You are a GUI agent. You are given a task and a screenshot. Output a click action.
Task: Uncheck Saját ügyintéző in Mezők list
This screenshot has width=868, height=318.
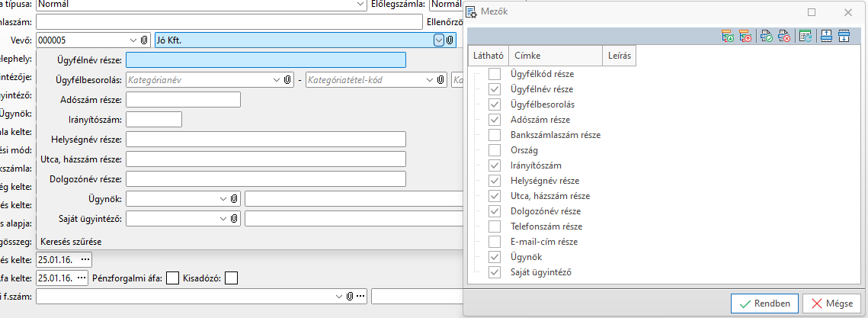pyautogui.click(x=495, y=272)
